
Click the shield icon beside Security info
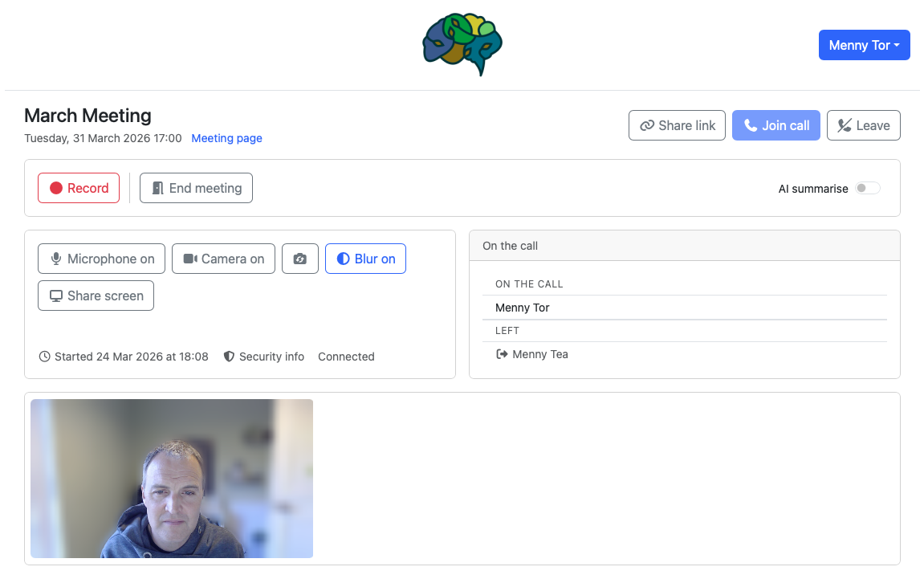229,357
